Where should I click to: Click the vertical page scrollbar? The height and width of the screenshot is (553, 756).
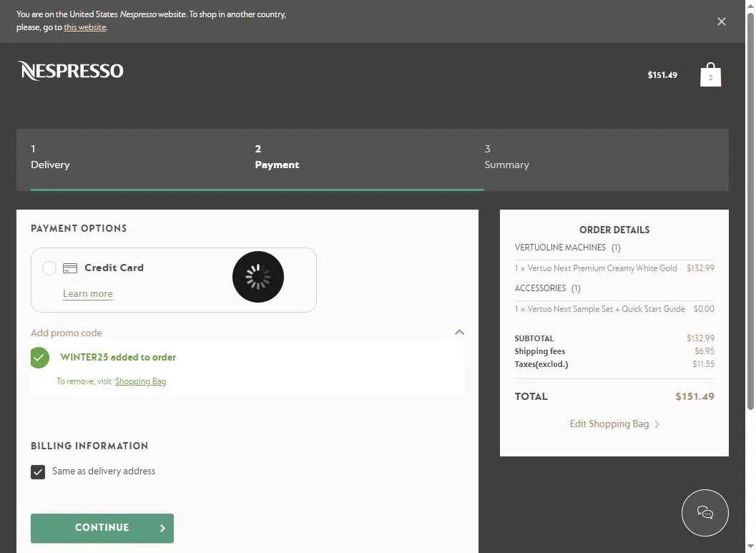[x=750, y=211]
